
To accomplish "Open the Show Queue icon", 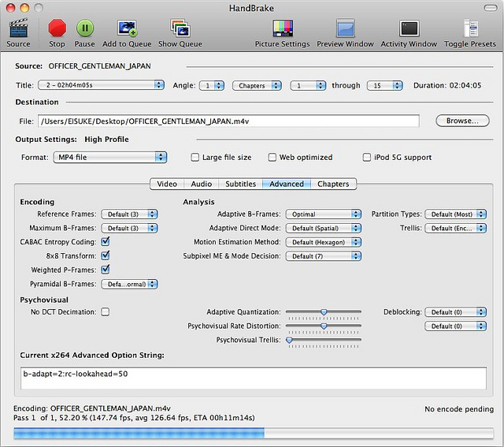I will coord(180,33).
